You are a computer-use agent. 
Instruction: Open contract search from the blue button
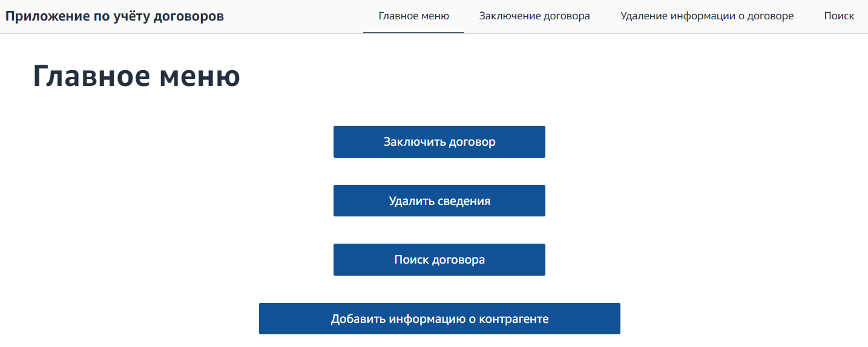[x=439, y=260]
